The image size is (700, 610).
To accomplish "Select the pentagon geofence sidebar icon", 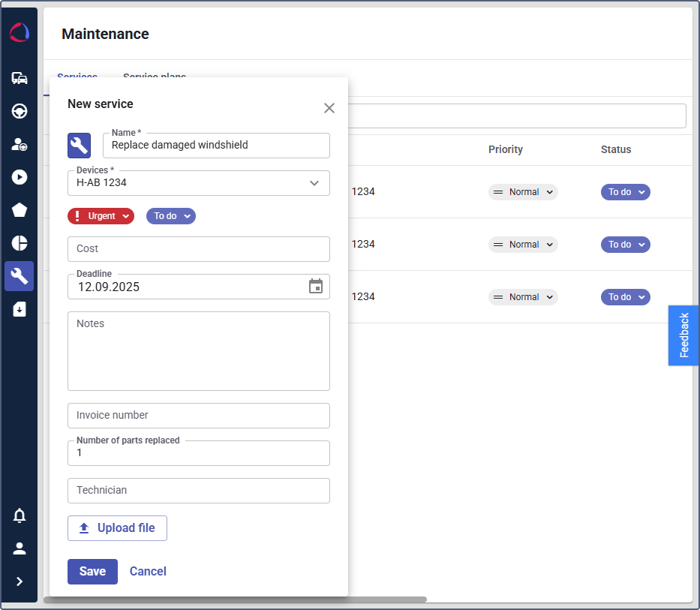I will point(20,210).
